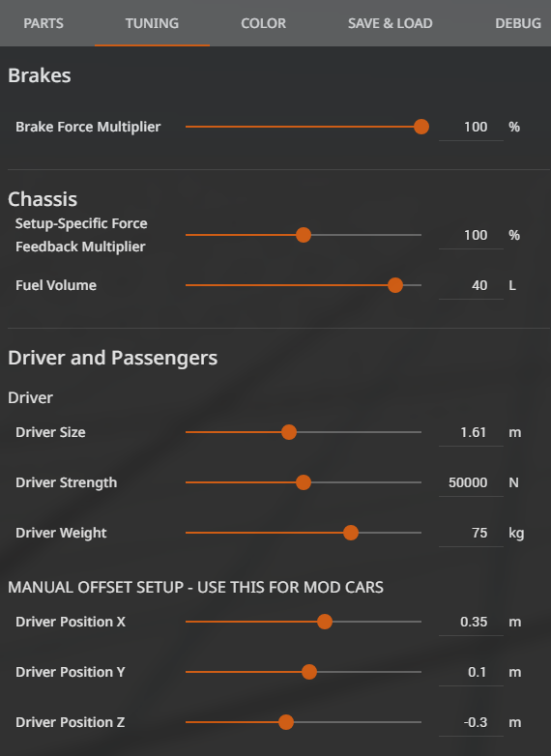
Task: Click the Brake Force Multiplier slider handle
Action: [421, 127]
